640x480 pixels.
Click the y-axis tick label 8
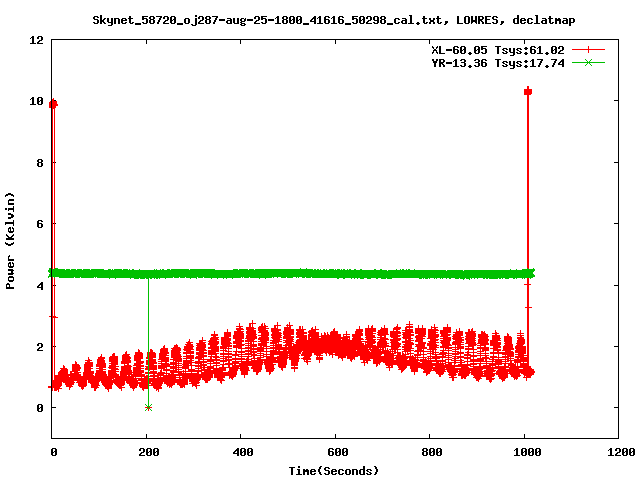pyautogui.click(x=40, y=163)
